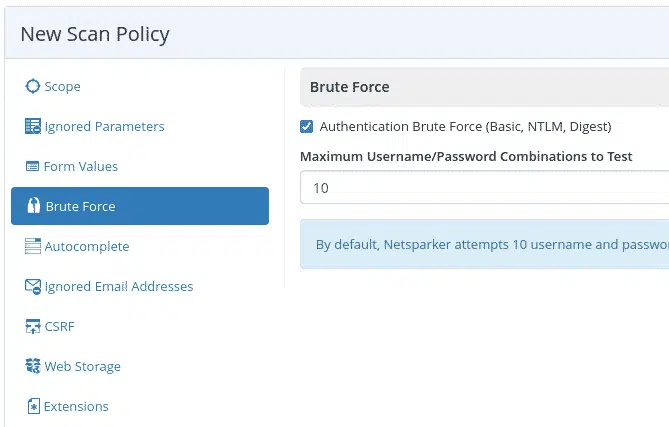Click the Autocomplete list icon
This screenshot has width=669, height=427.
coord(33,246)
